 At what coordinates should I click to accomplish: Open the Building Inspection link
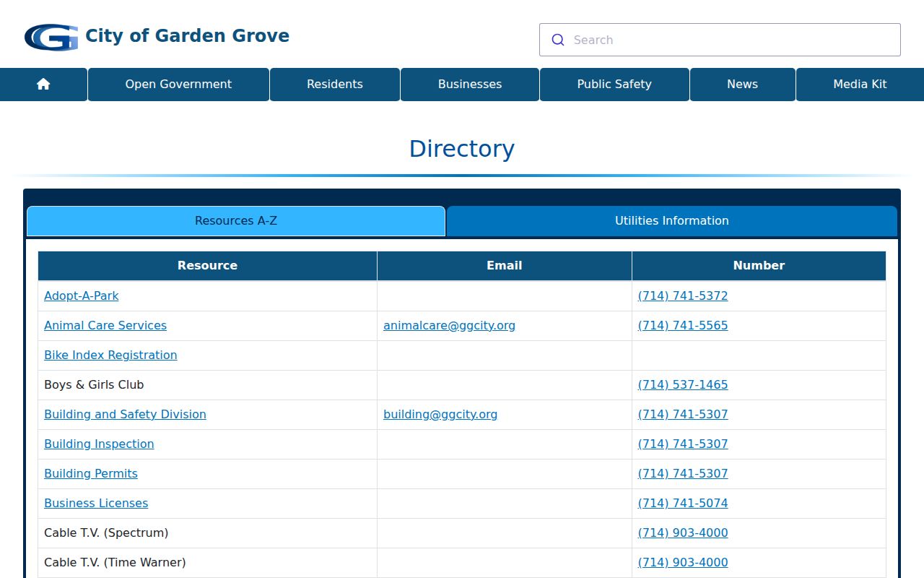[99, 444]
